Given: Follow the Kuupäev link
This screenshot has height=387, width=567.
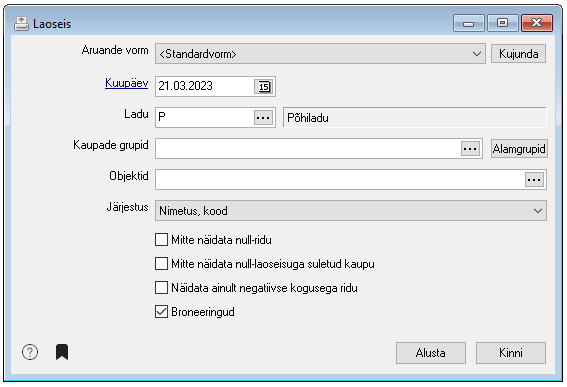Looking at the screenshot, I should pos(127,83).
